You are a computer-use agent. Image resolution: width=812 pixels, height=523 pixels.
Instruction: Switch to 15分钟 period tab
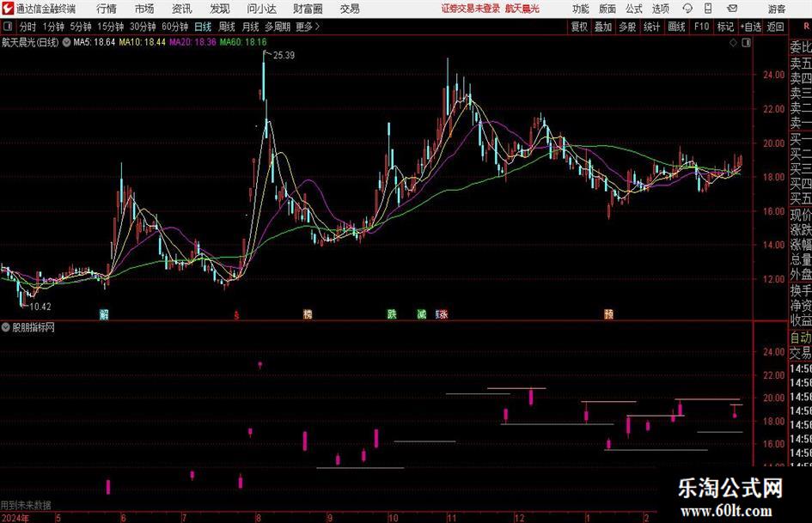click(x=111, y=27)
